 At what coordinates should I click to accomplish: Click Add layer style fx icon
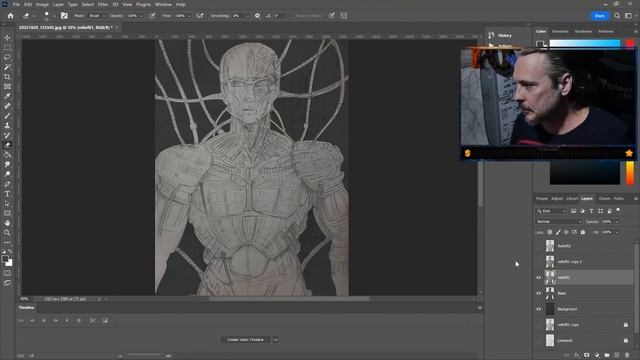577,356
